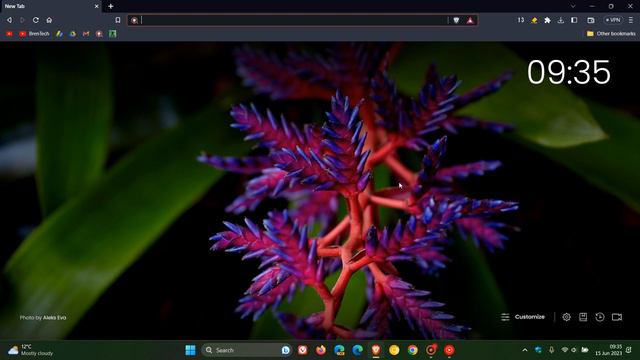Open the tab search dropdown arrow
This screenshot has height=360, width=640.
pyautogui.click(x=573, y=6)
